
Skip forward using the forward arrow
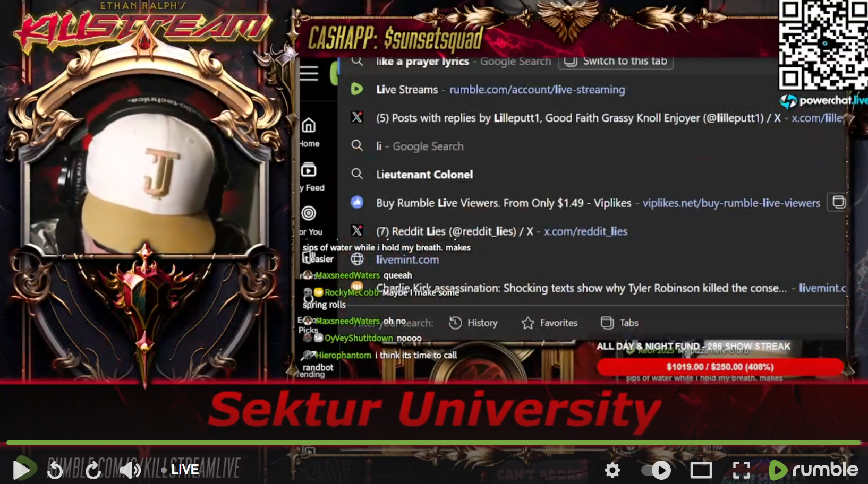pyautogui.click(x=93, y=470)
